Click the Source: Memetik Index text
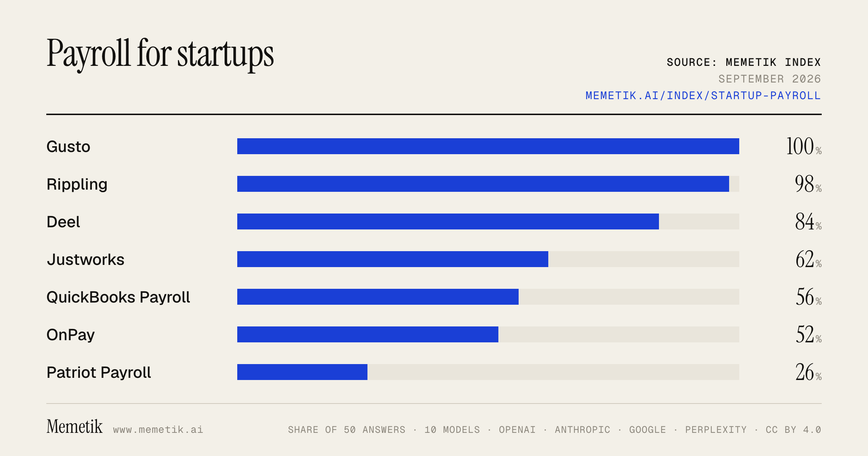Viewport: 868px width, 456px height. (x=744, y=62)
